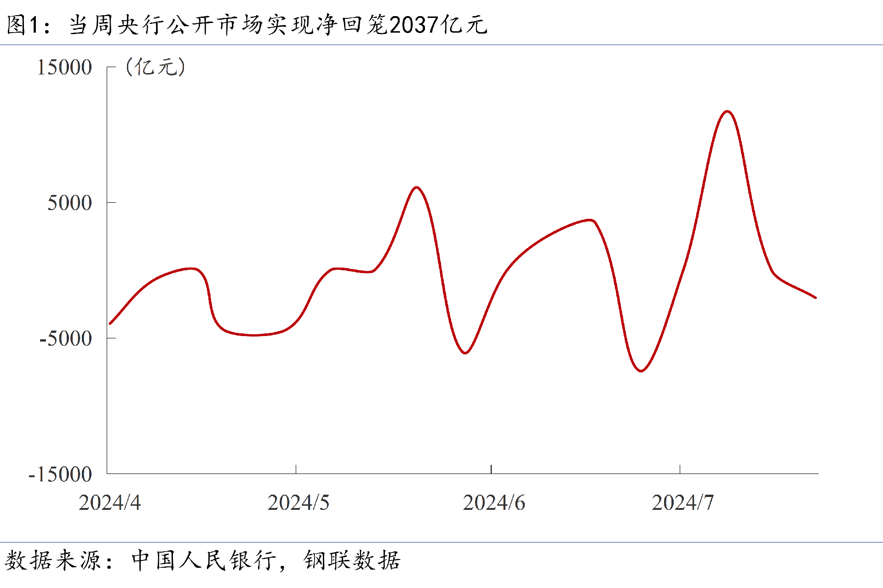Click the highest peak of the red line
The height and width of the screenshot is (588, 883).
click(727, 112)
